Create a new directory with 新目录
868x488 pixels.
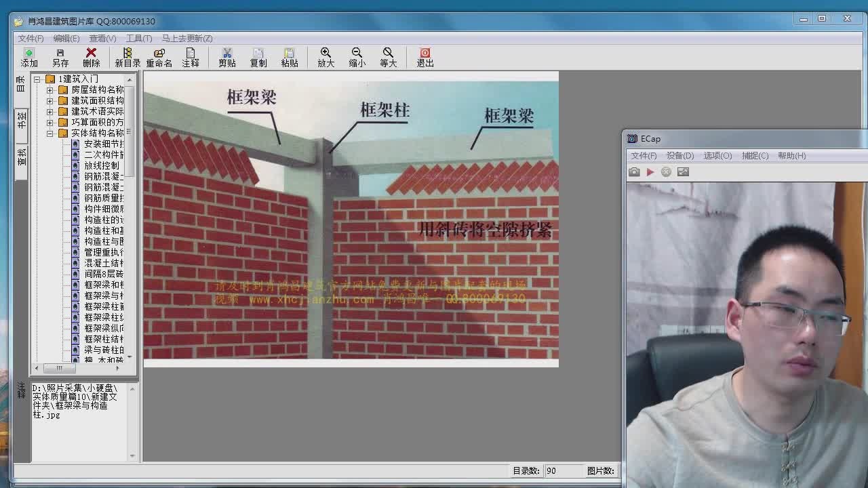(127, 57)
